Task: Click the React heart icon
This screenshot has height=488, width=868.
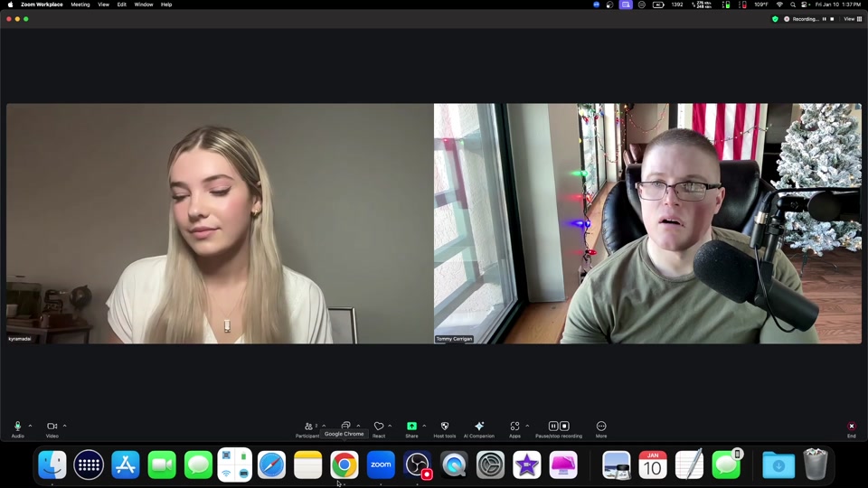Action: coord(379,426)
